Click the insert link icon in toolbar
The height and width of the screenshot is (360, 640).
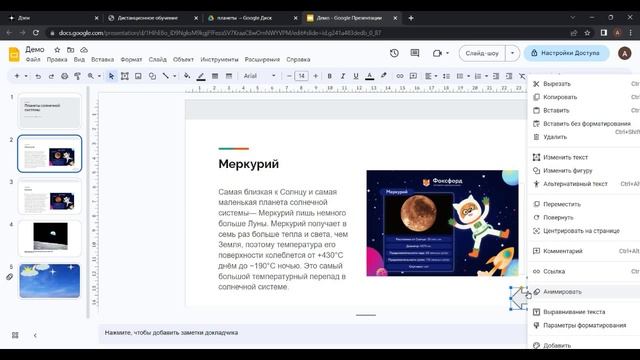click(400, 76)
